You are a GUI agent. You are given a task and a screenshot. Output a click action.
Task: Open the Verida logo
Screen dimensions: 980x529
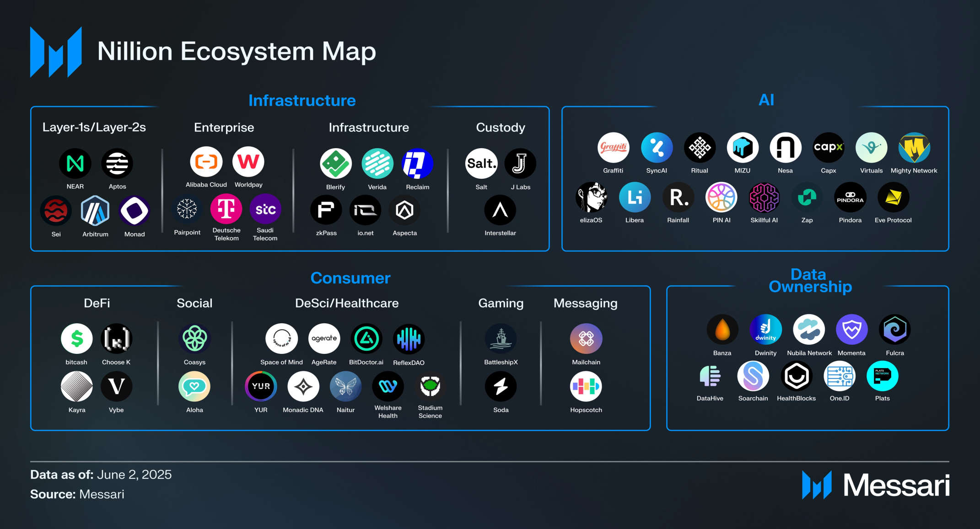[x=377, y=163]
